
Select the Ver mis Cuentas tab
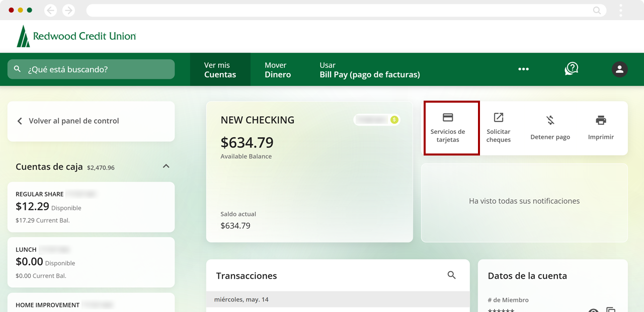pos(220,69)
